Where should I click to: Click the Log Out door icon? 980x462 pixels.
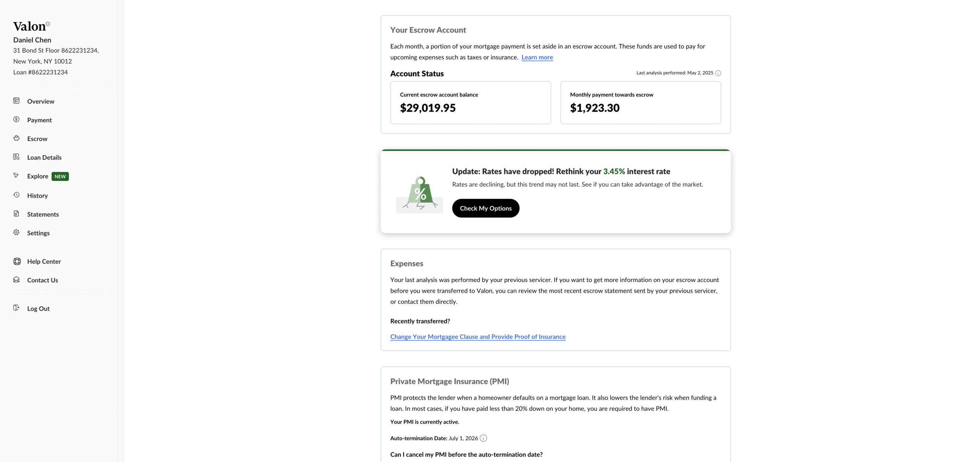(x=16, y=308)
